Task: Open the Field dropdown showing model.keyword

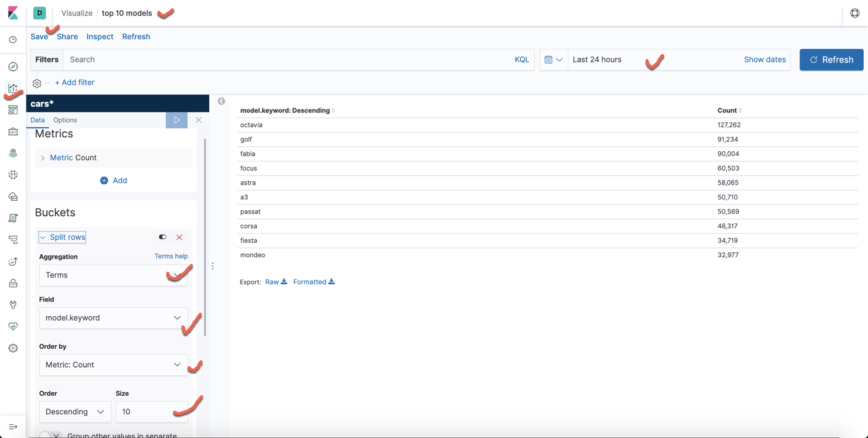Action: pyautogui.click(x=113, y=318)
